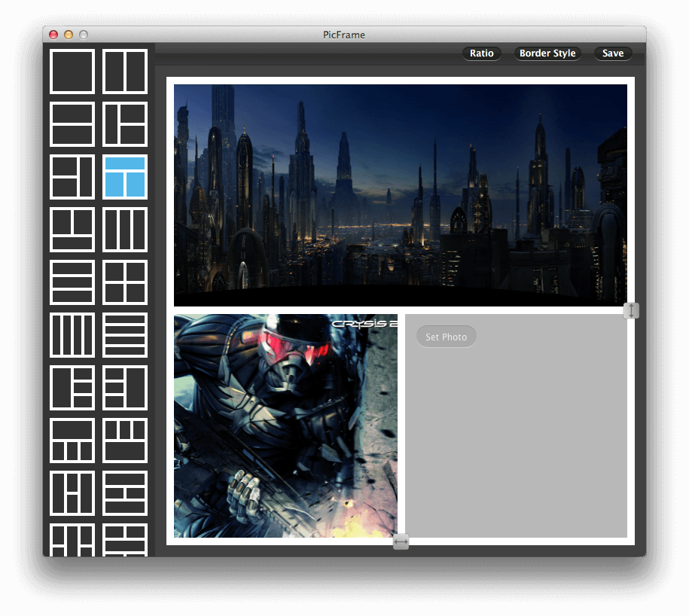The width and height of the screenshot is (689, 616).
Task: Pick cut-off layout with wide middle row
Action: point(125,540)
